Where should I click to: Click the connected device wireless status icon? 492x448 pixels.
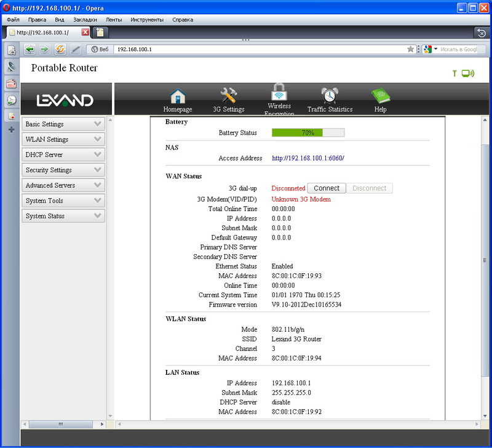(468, 73)
